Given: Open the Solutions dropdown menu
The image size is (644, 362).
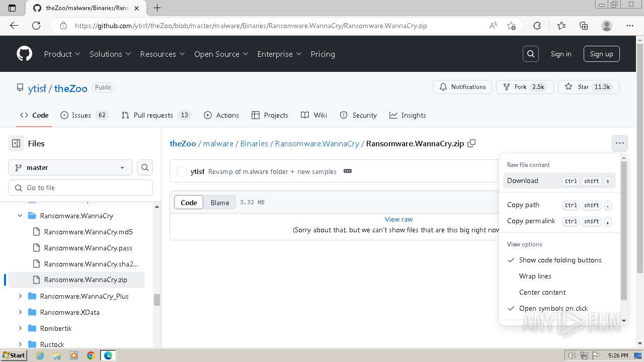Looking at the screenshot, I should [x=110, y=54].
